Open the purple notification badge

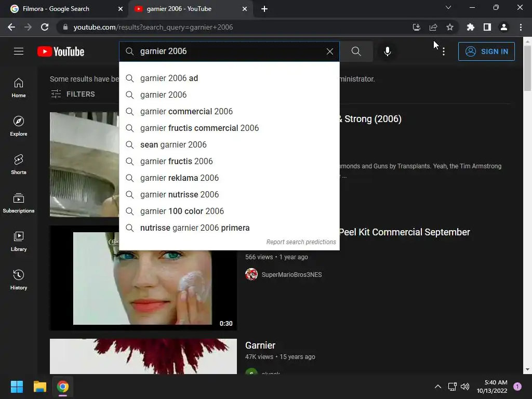(x=517, y=386)
